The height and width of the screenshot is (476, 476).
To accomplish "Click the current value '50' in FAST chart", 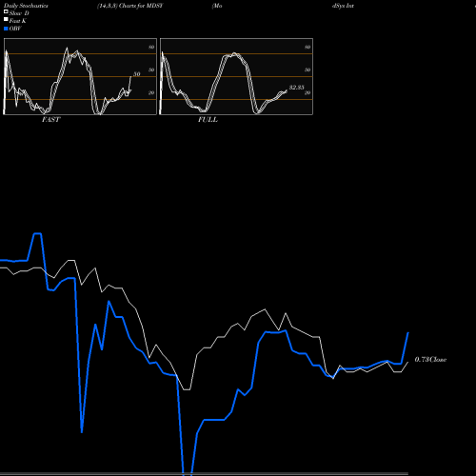I will coord(136,74).
